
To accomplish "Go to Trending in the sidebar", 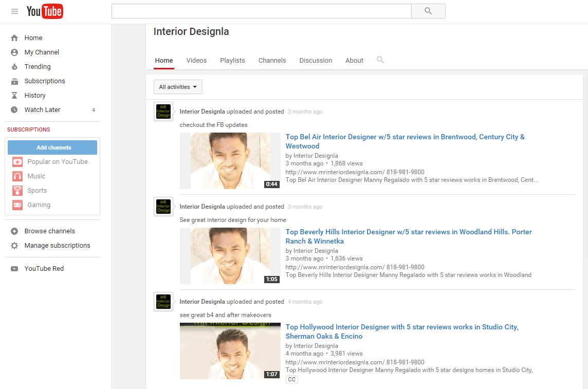I will pos(38,67).
